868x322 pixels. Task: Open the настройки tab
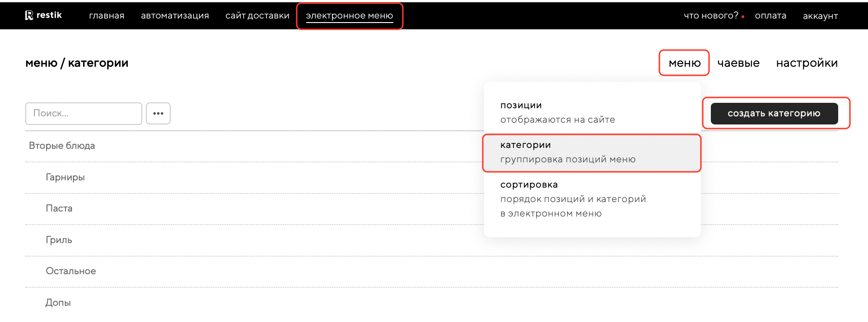coord(807,63)
